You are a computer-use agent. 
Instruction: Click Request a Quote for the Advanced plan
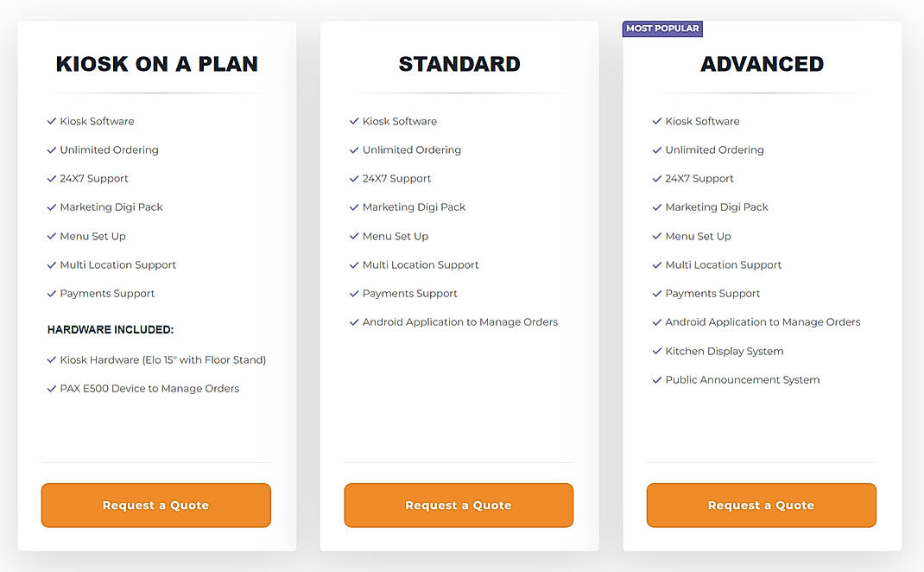coord(762,505)
